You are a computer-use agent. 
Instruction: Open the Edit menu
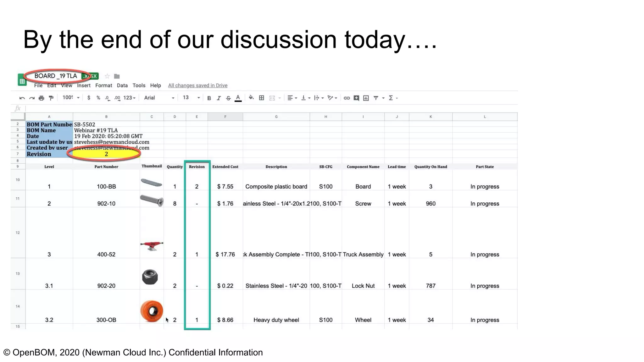(52, 85)
